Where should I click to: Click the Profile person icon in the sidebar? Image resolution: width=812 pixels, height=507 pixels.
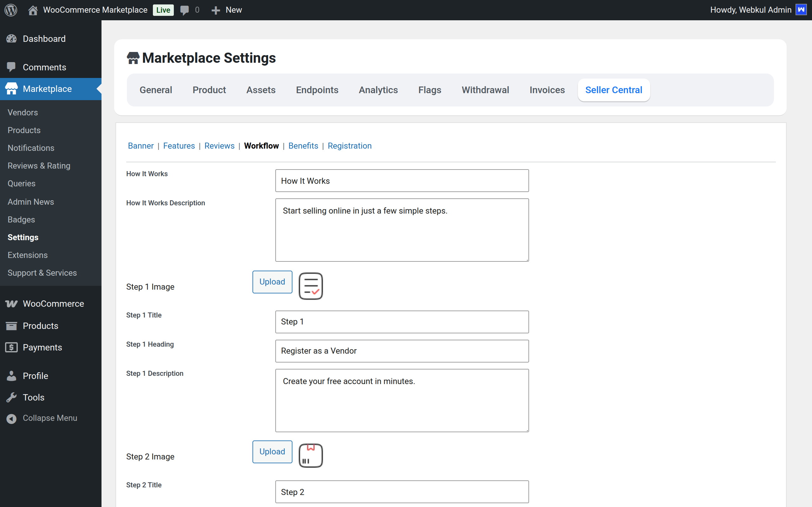point(11,376)
